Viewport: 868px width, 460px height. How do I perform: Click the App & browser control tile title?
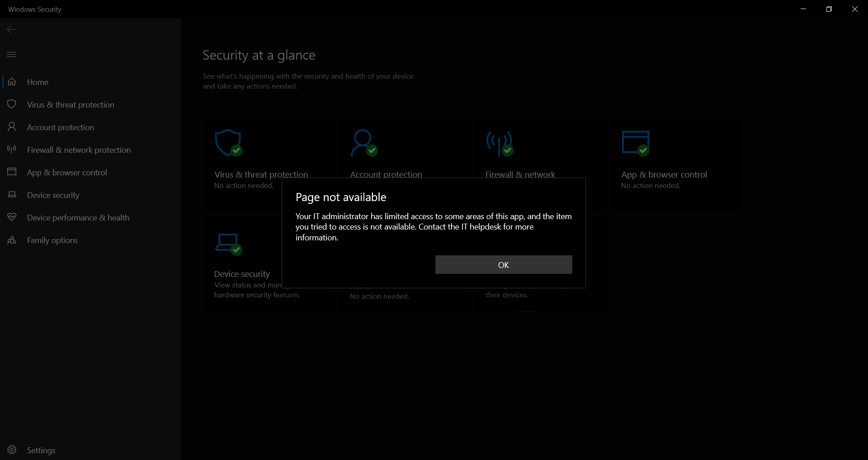click(664, 174)
